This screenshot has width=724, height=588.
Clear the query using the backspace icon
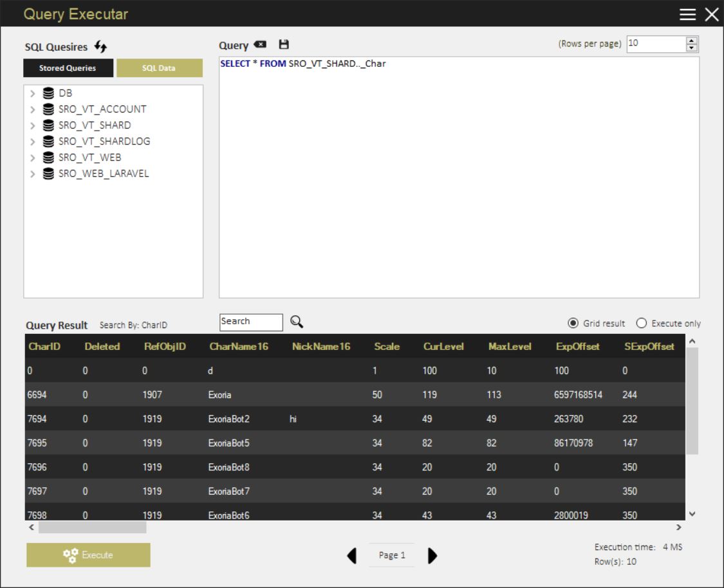260,44
